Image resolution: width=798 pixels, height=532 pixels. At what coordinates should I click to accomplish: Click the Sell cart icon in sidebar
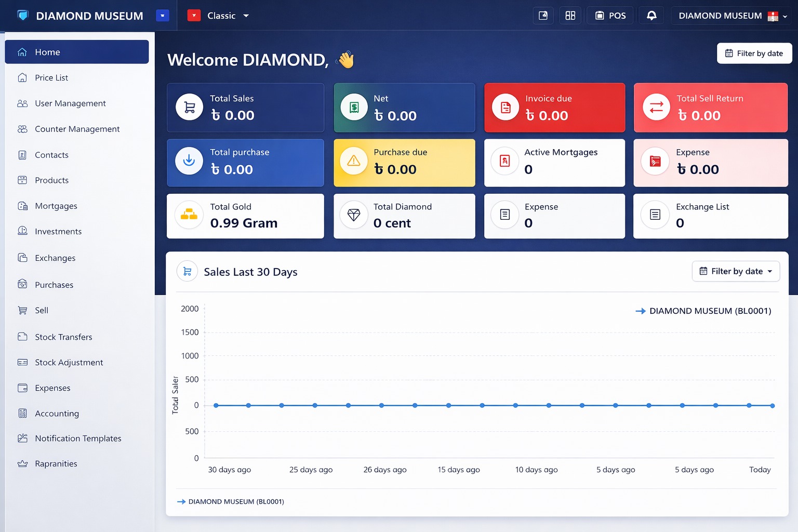tap(22, 310)
